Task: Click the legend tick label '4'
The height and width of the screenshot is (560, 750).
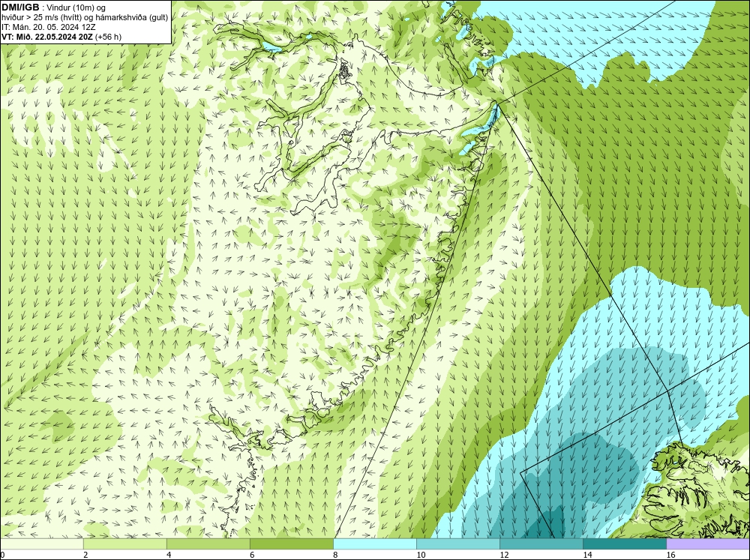Action: click(x=169, y=555)
